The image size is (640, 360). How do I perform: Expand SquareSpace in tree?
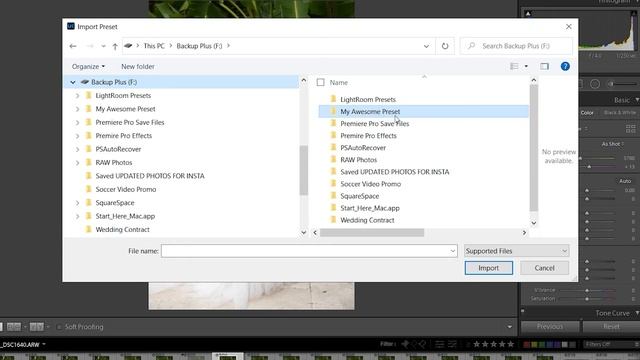point(77,203)
